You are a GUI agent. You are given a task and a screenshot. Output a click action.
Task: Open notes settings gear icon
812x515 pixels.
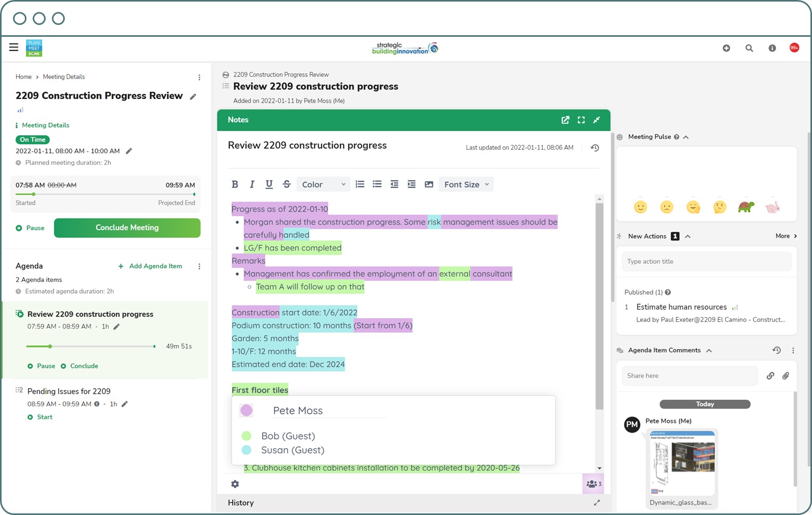[235, 484]
